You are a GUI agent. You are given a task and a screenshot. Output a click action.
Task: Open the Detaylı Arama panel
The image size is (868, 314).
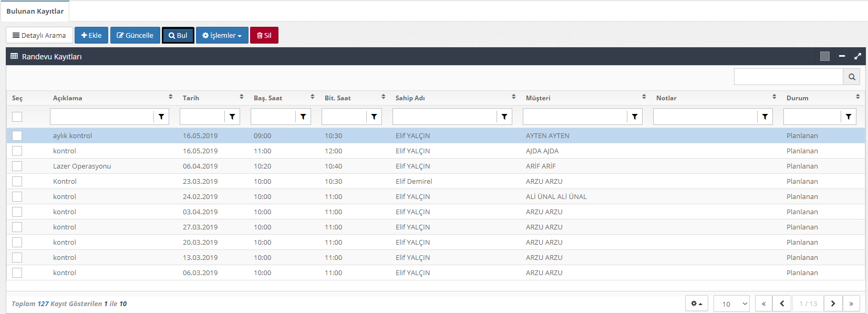click(39, 35)
